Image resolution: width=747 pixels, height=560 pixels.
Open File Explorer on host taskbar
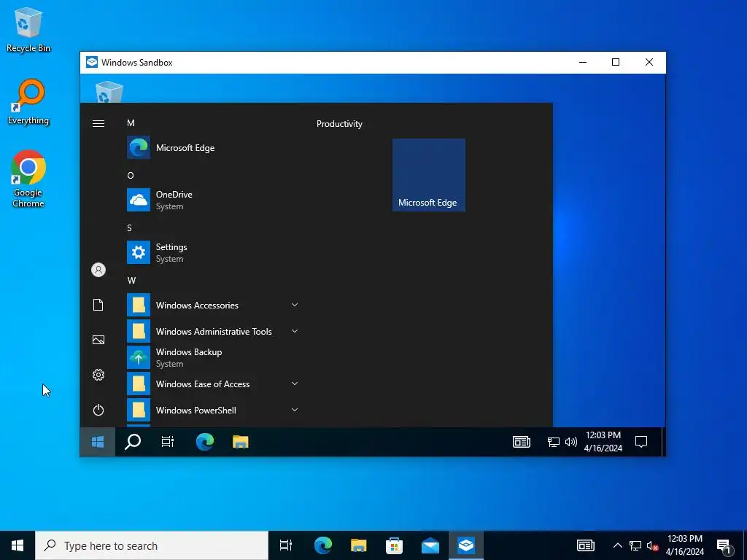359,545
